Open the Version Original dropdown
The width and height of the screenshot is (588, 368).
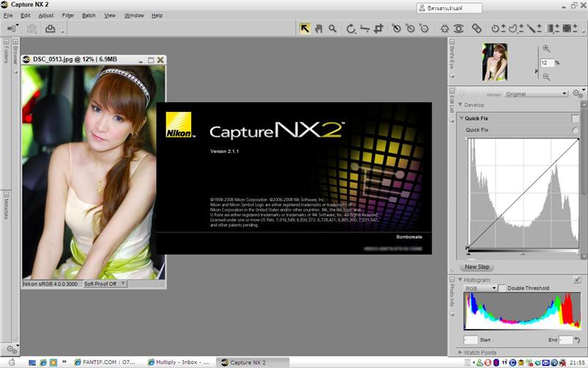coord(536,93)
